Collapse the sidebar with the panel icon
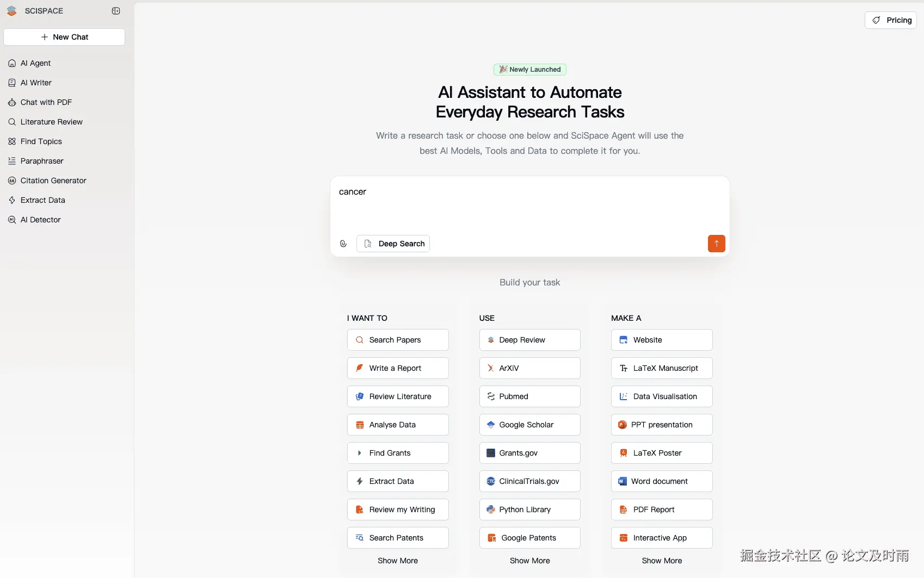This screenshot has height=578, width=924. coord(116,11)
